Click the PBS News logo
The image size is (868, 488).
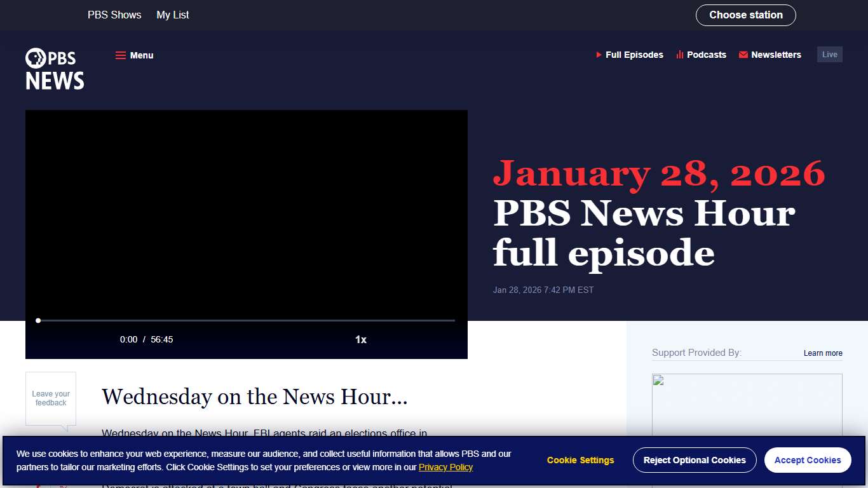tap(55, 69)
